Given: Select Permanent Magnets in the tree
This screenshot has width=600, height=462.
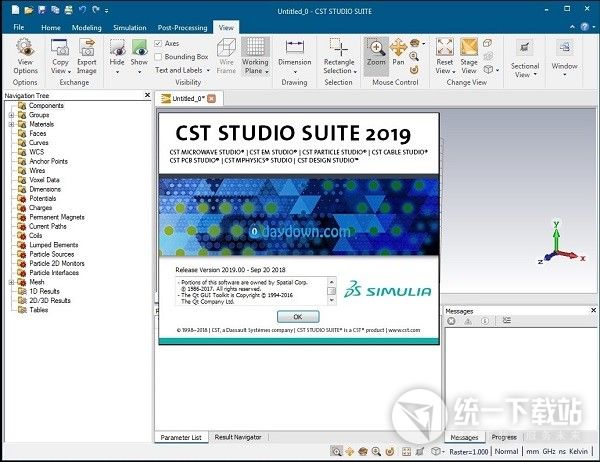Looking at the screenshot, I should click(x=57, y=217).
